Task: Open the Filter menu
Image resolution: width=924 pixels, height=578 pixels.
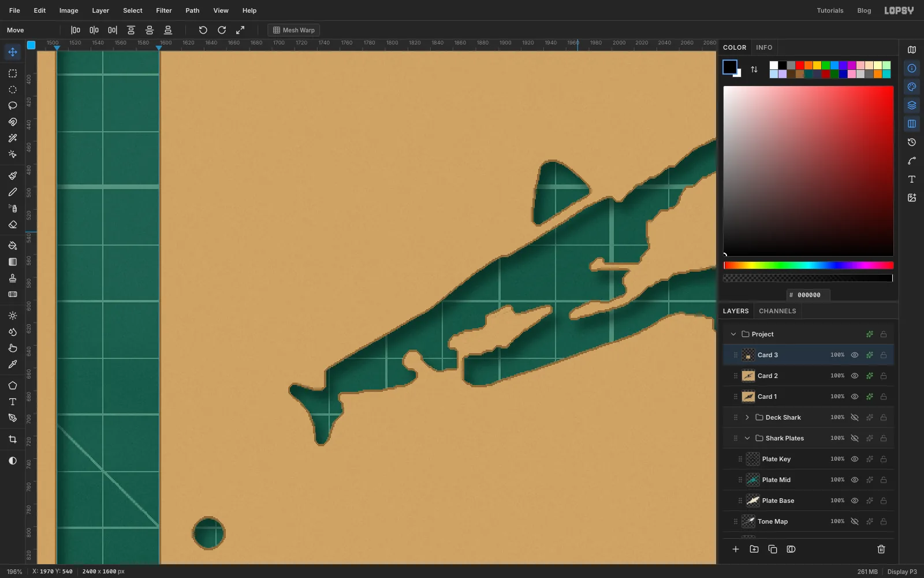Action: tap(164, 10)
